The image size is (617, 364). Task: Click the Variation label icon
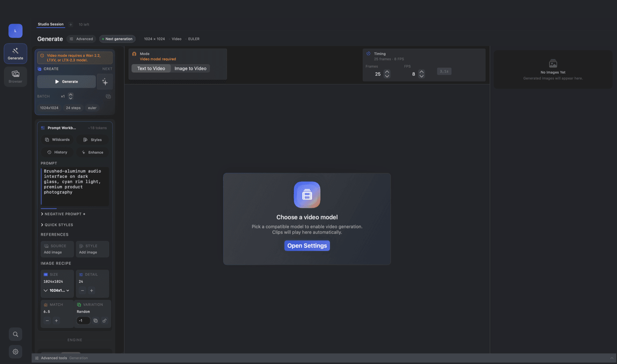(x=79, y=305)
